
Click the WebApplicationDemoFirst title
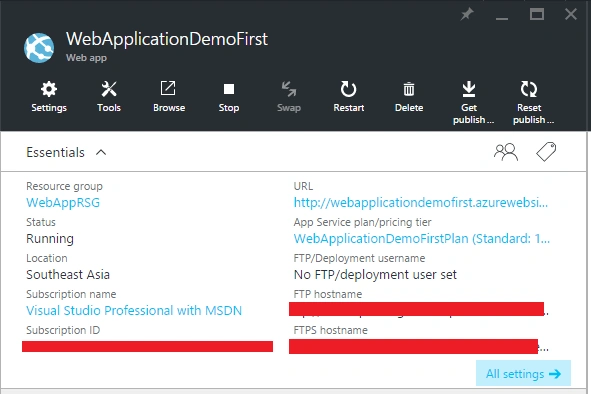pos(167,39)
